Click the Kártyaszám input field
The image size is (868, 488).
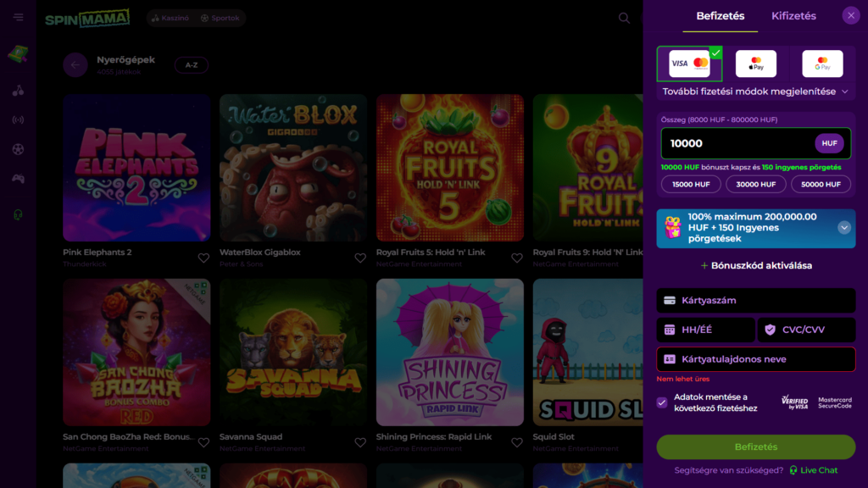pos(755,301)
